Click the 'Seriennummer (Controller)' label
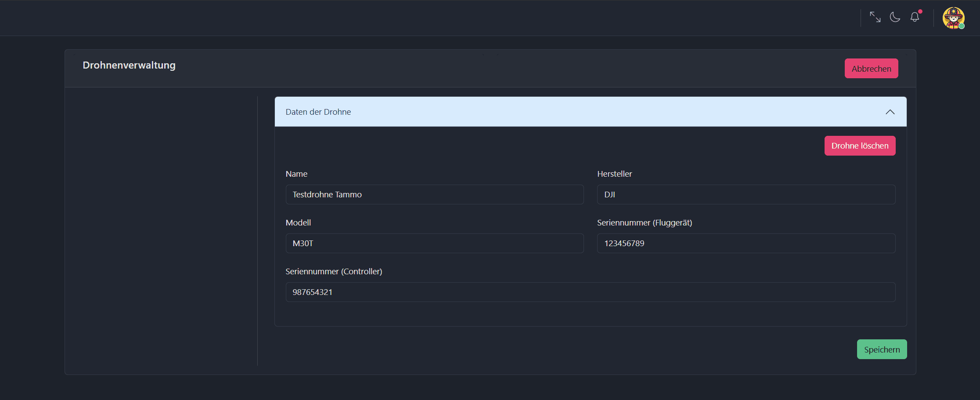The width and height of the screenshot is (980, 400). coord(334,272)
